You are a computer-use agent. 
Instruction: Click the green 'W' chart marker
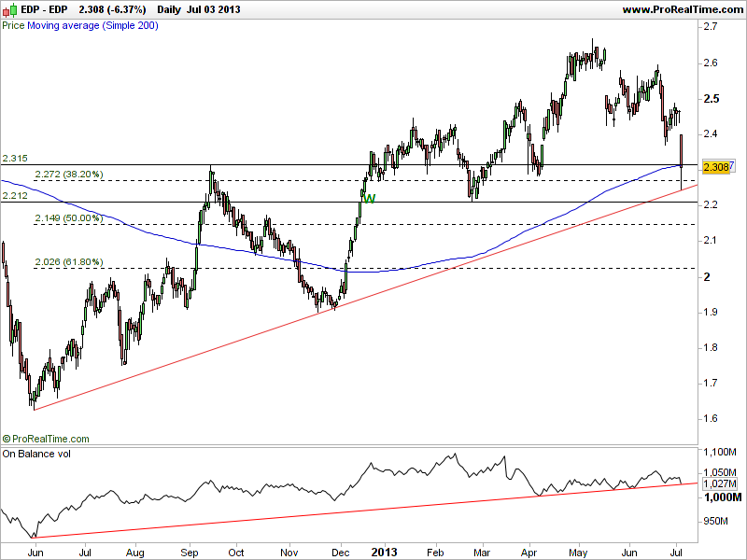coord(369,199)
